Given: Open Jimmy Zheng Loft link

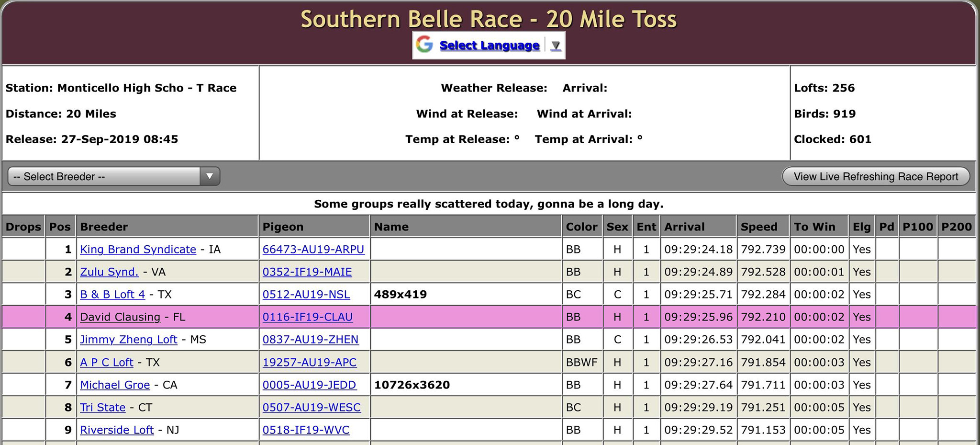Looking at the screenshot, I should coord(128,340).
